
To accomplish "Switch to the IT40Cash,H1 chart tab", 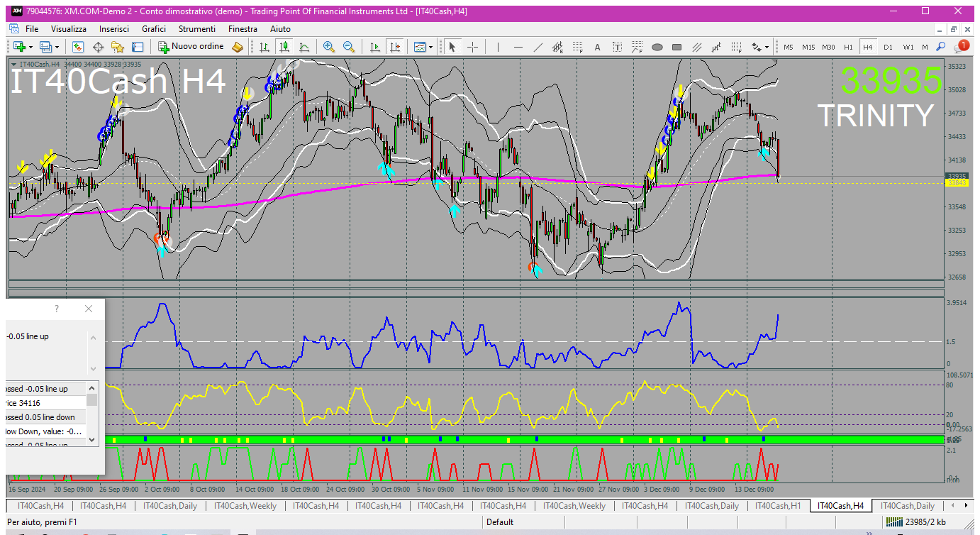I will click(778, 506).
